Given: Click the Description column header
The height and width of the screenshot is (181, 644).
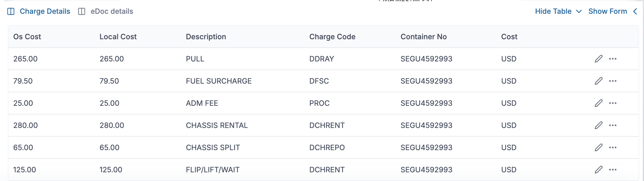Looking at the screenshot, I should (206, 37).
